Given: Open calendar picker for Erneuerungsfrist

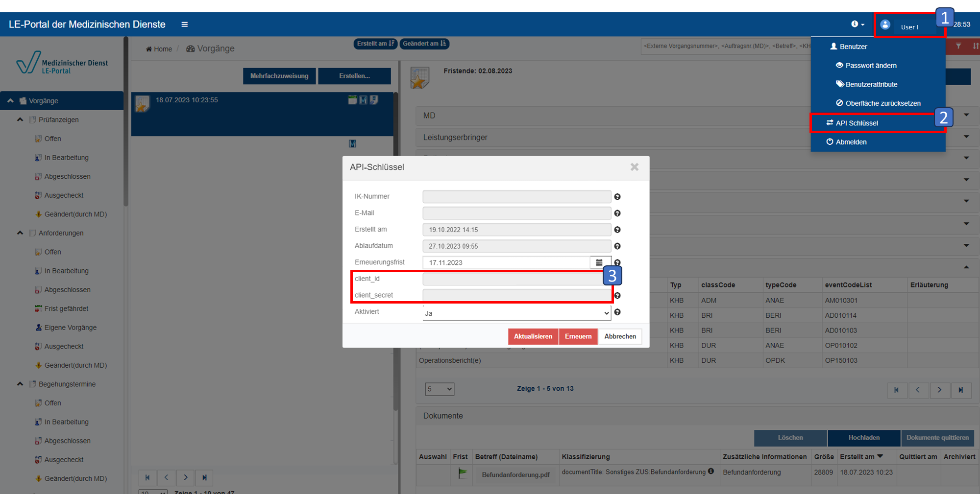Looking at the screenshot, I should coord(599,262).
